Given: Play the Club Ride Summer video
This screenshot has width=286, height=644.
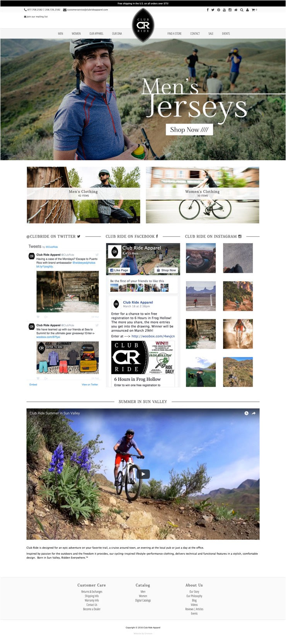Looking at the screenshot, I should (x=143, y=474).
